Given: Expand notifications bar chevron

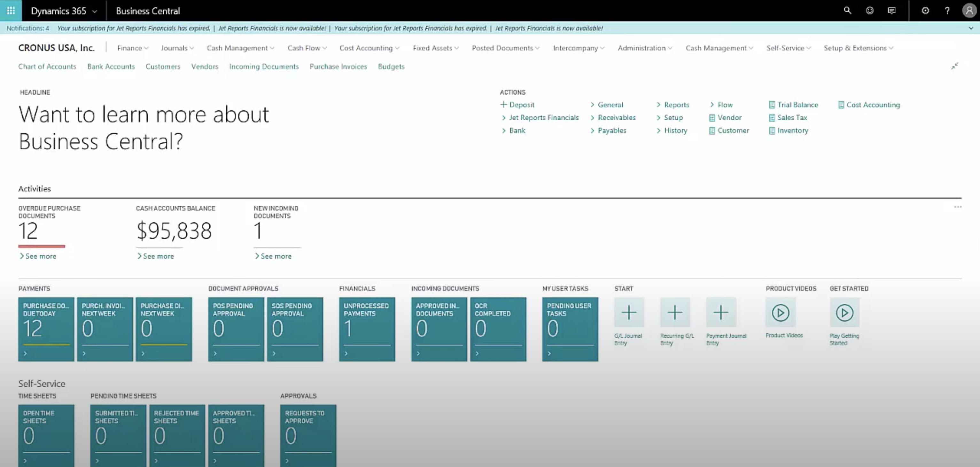Looking at the screenshot, I should [970, 28].
